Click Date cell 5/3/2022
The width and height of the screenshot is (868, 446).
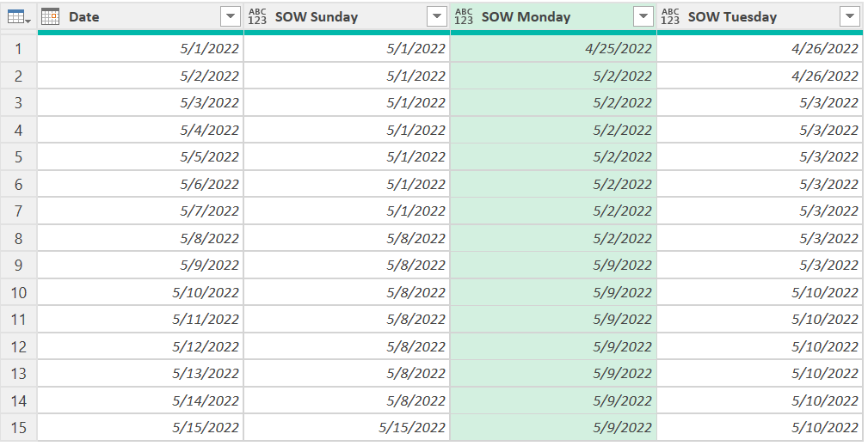click(x=140, y=103)
